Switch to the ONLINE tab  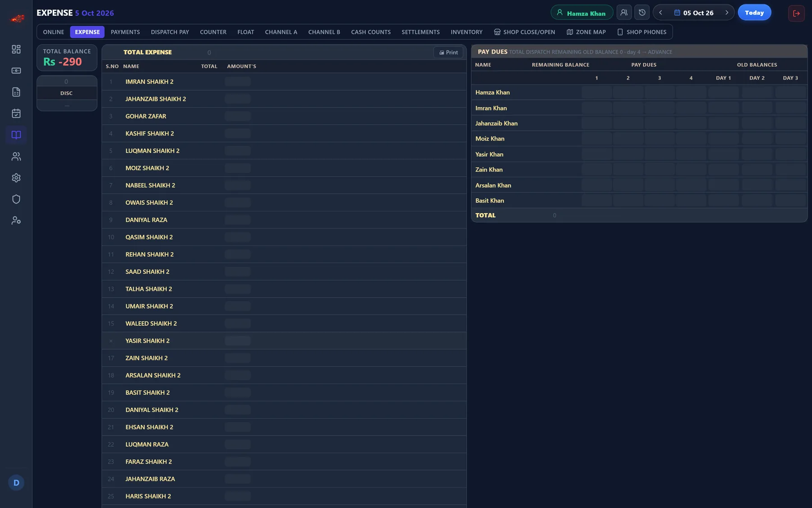point(54,32)
